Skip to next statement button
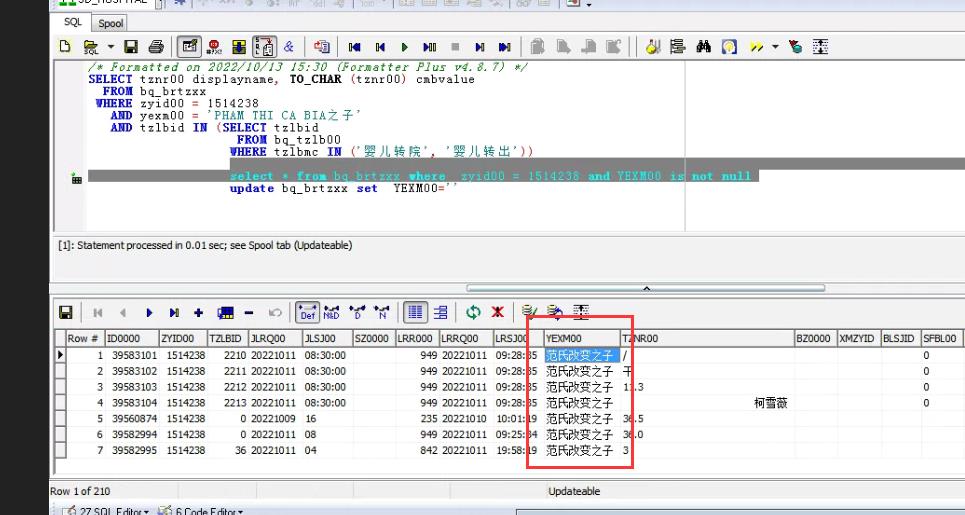 pos(479,47)
